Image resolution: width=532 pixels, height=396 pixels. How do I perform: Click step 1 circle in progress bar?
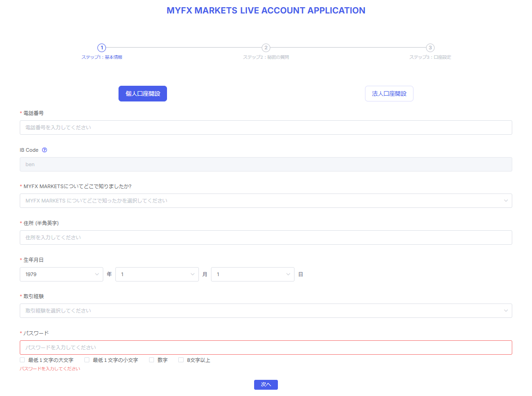click(x=102, y=48)
